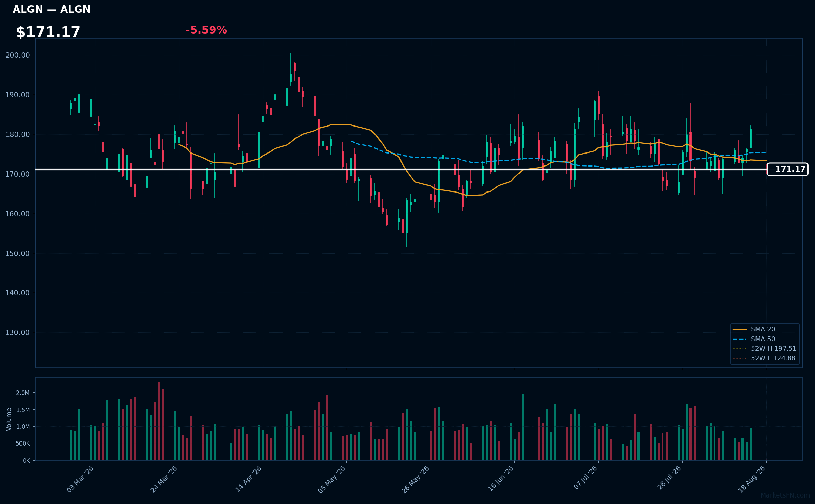Click the 160.00 price axis label
The width and height of the screenshot is (815, 504).
click(17, 214)
